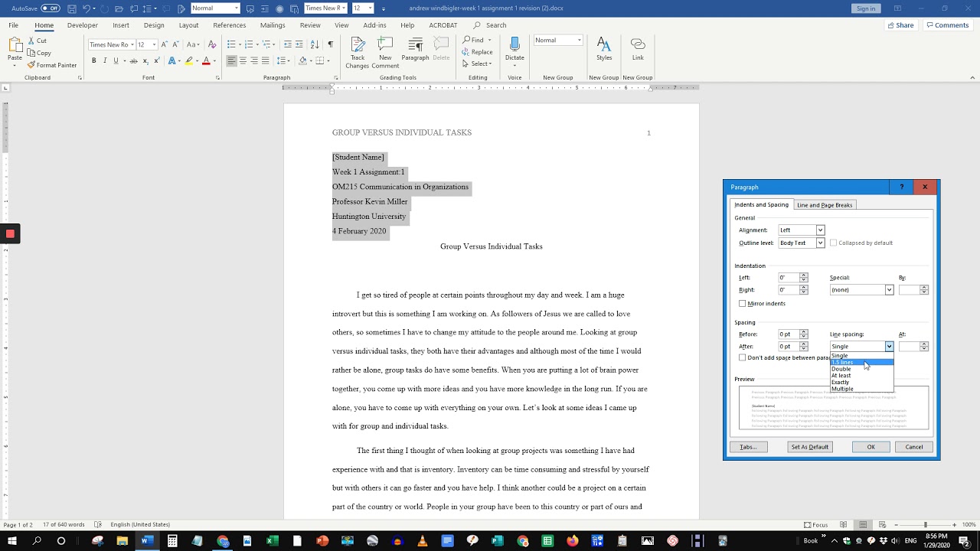Open the Layout ribbon tab
This screenshot has width=980, height=551.
point(188,25)
